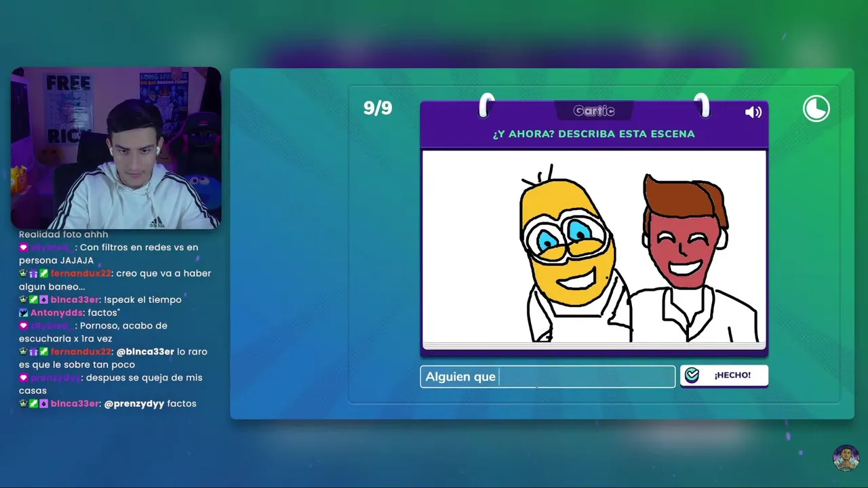Screen dimensions: 868x488
Task: Click username binca33er in '!speak el tiempo' message
Action: 75,300
